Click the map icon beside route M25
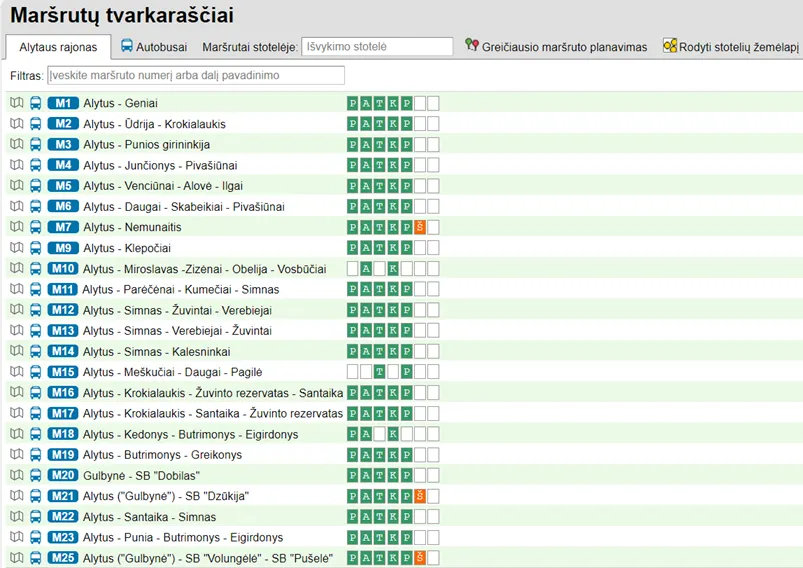Screen dimensions: 803x568 [x=16, y=558]
